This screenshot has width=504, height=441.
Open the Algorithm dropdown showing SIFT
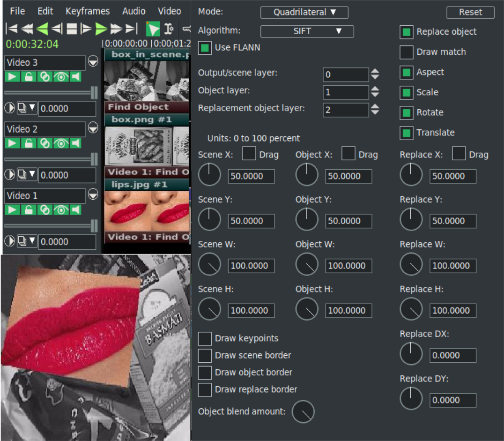point(307,31)
